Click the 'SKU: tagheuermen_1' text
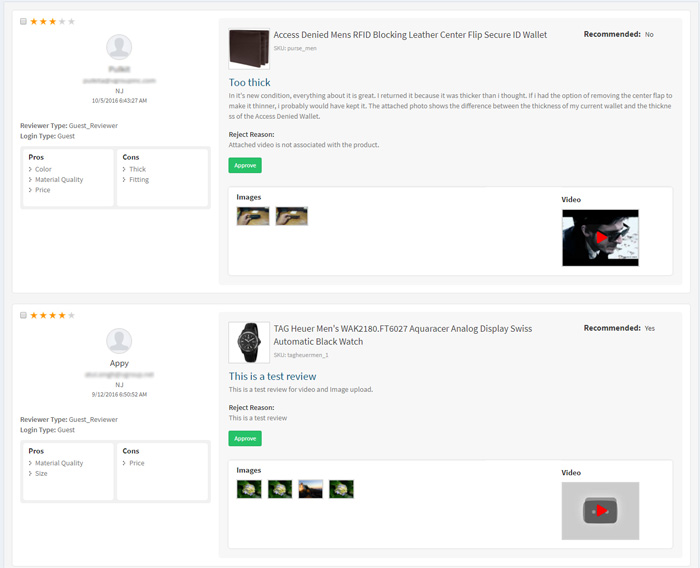Image resolution: width=700 pixels, height=568 pixels. tap(301, 355)
